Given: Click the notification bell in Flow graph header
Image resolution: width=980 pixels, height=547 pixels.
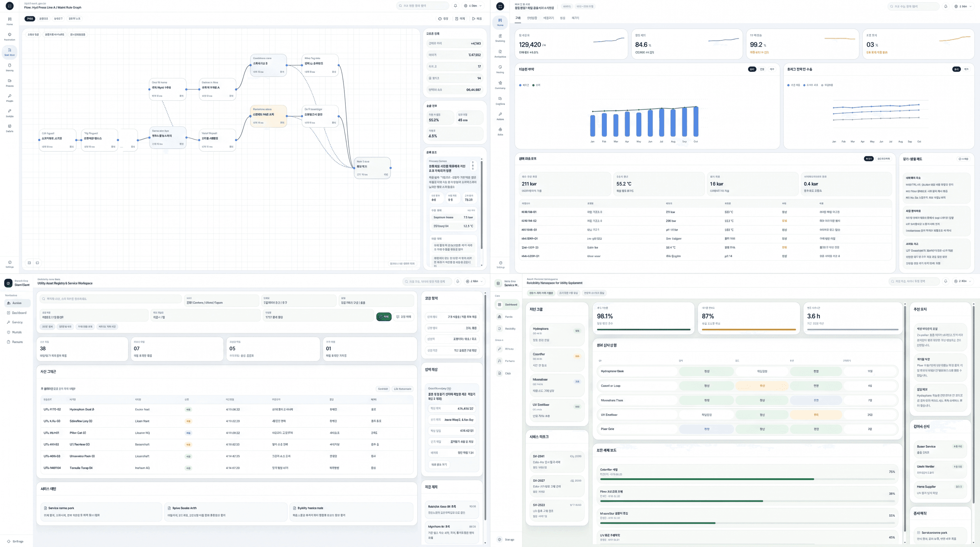Looking at the screenshot, I should click(x=455, y=6).
